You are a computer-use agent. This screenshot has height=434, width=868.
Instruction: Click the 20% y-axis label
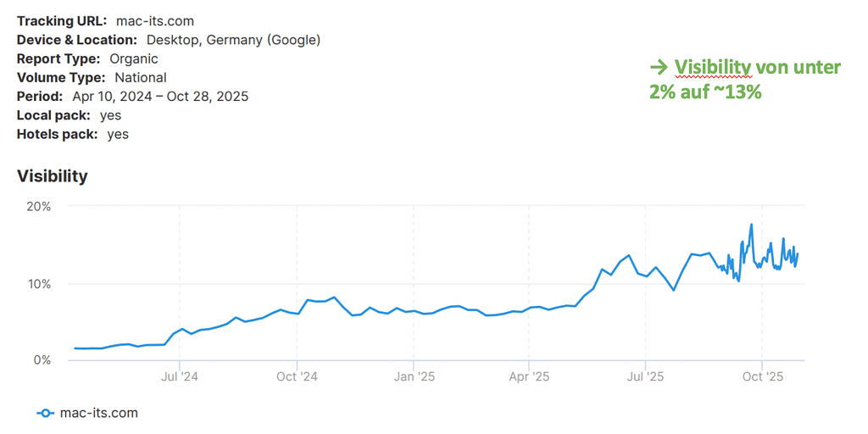point(40,206)
